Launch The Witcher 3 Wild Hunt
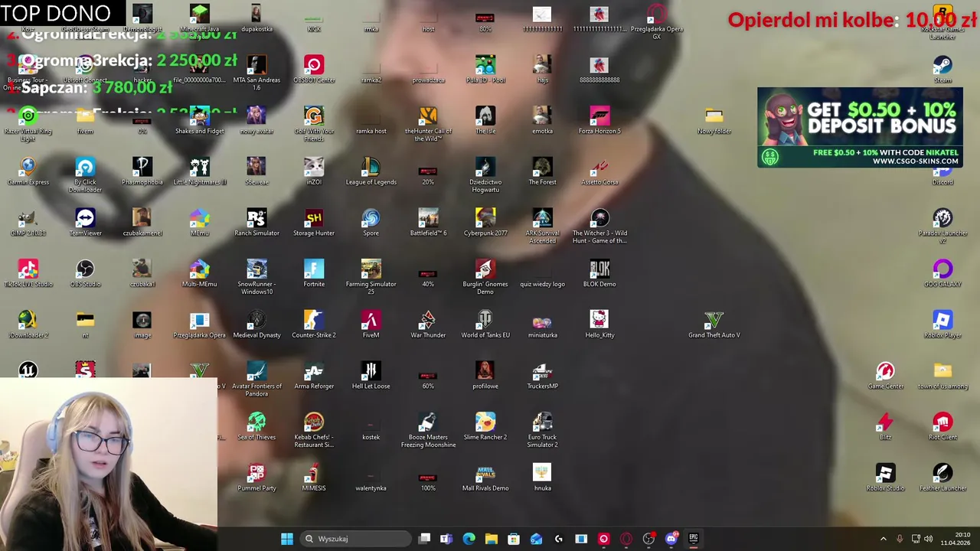The width and height of the screenshot is (980, 551). [x=599, y=226]
